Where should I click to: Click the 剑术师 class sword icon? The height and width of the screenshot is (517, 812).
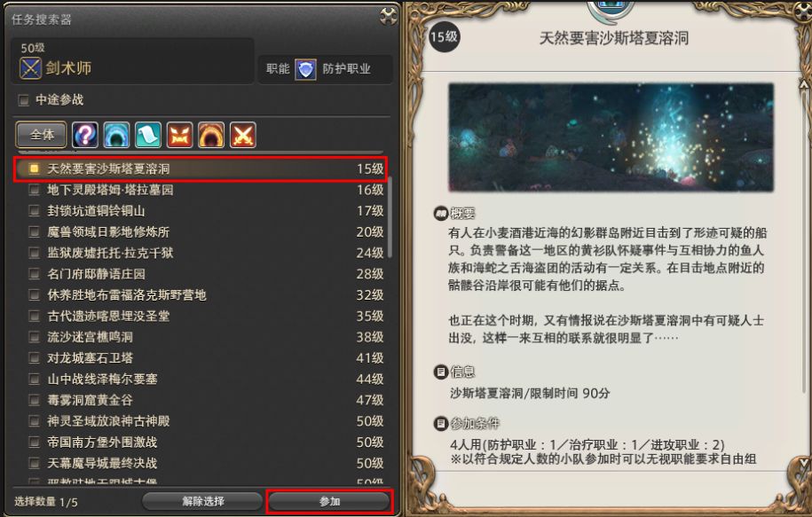pyautogui.click(x=30, y=68)
